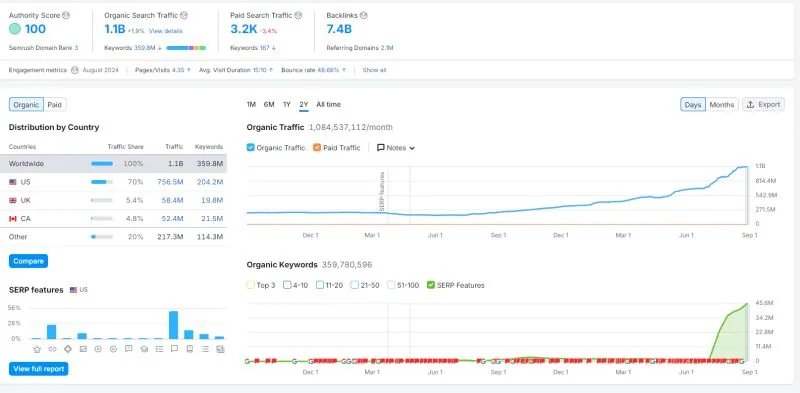
Task: Uncheck the SERP Features checkbox
Action: click(431, 285)
